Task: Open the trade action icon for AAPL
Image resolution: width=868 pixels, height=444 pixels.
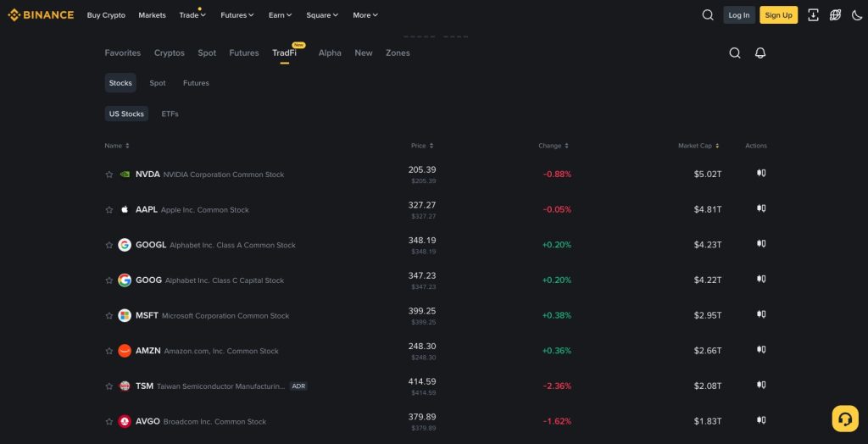Action: 761,208
